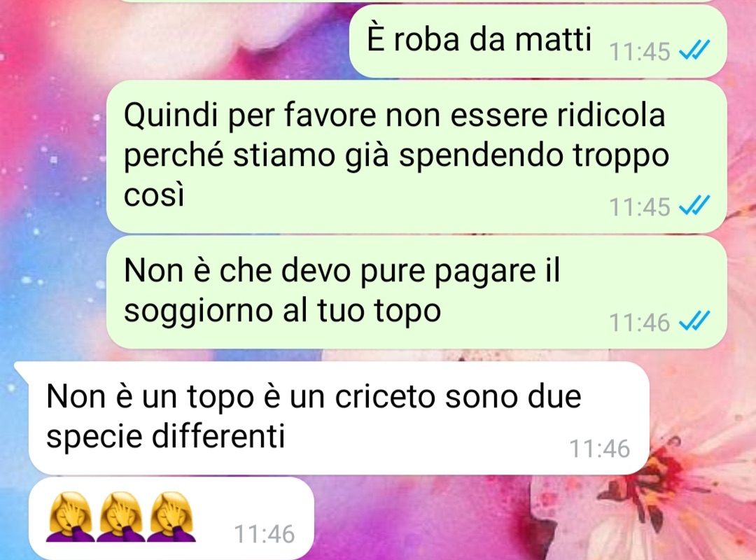Click the word 'criceto' in the received message
Viewport: 756px width, 560px height.
385,397
